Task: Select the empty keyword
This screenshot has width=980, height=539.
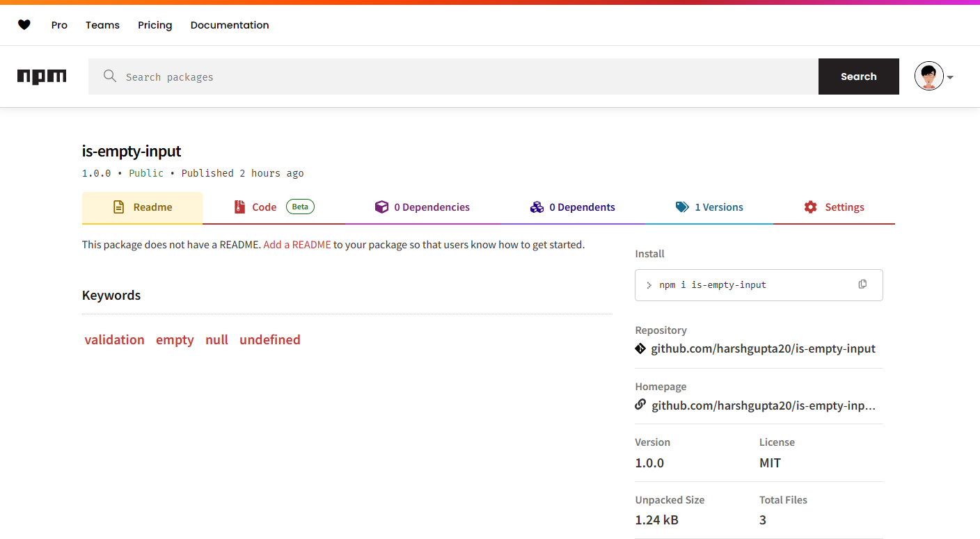Action: click(x=175, y=340)
